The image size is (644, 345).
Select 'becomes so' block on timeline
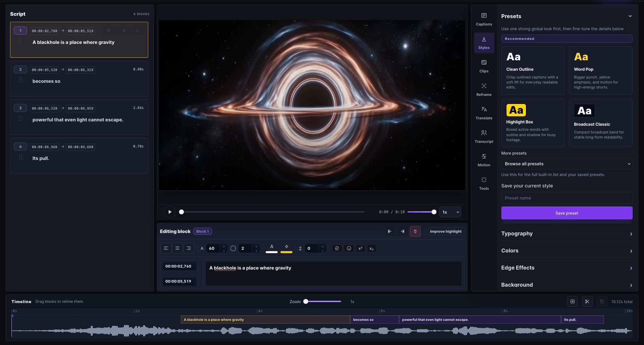click(x=374, y=320)
